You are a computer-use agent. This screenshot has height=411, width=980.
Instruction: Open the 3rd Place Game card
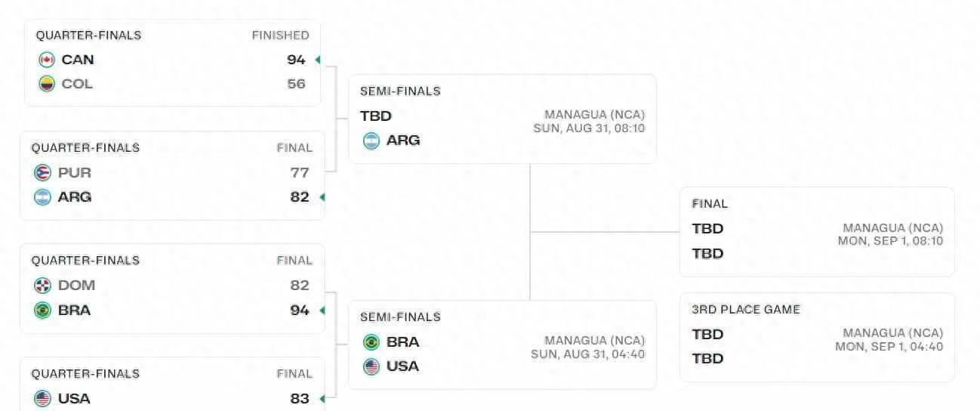pyautogui.click(x=817, y=337)
